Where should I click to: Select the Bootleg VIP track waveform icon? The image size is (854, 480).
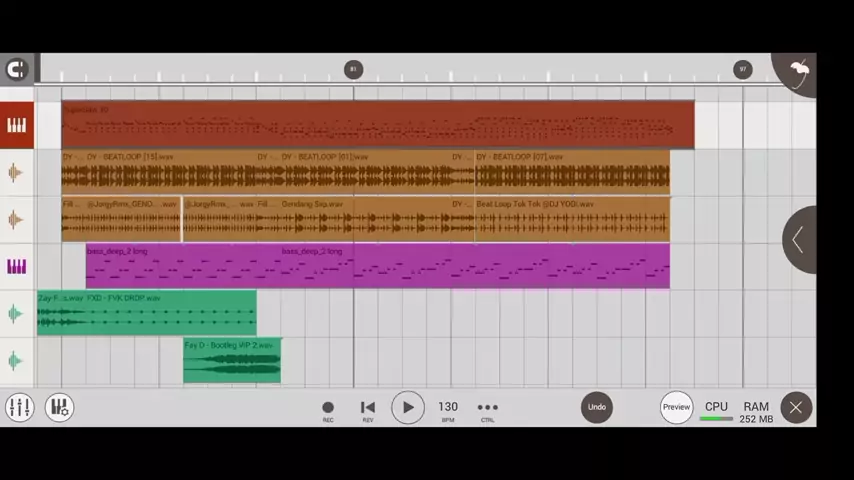click(x=16, y=361)
